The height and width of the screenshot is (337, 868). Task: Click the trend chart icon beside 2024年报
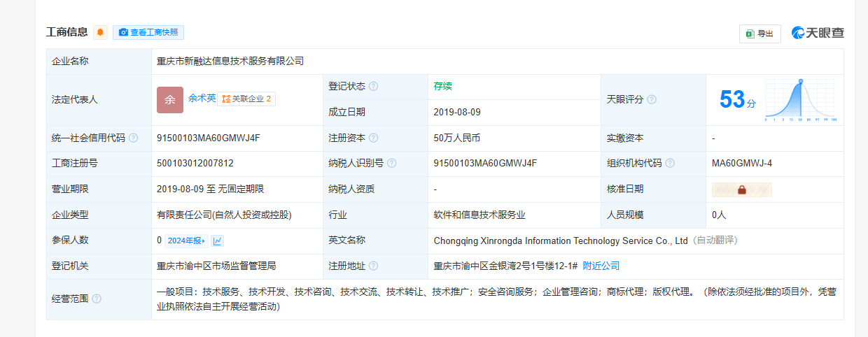coord(218,241)
